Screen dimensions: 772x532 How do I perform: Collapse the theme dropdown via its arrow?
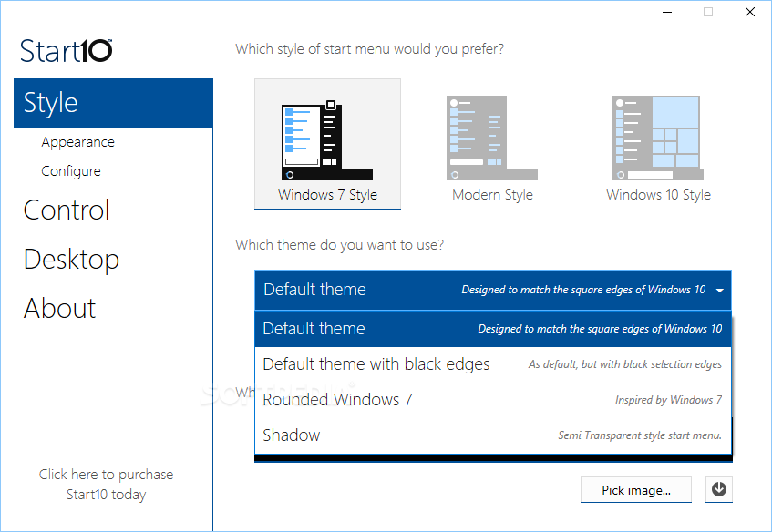coord(719,290)
